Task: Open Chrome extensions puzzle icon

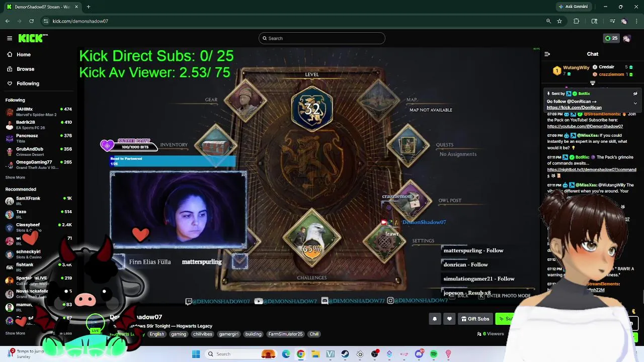Action: tap(577, 21)
